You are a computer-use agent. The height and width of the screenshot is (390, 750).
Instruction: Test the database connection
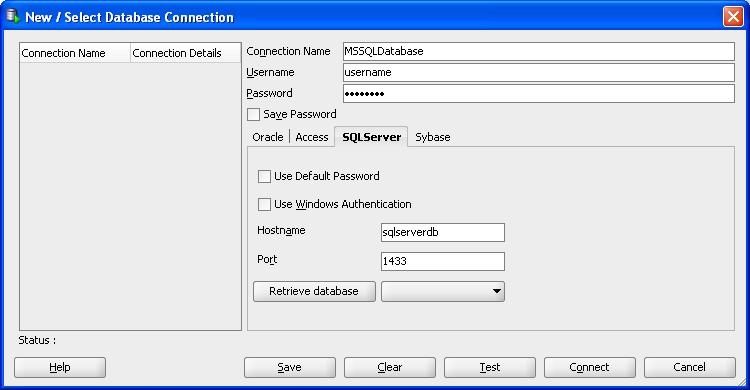(490, 368)
